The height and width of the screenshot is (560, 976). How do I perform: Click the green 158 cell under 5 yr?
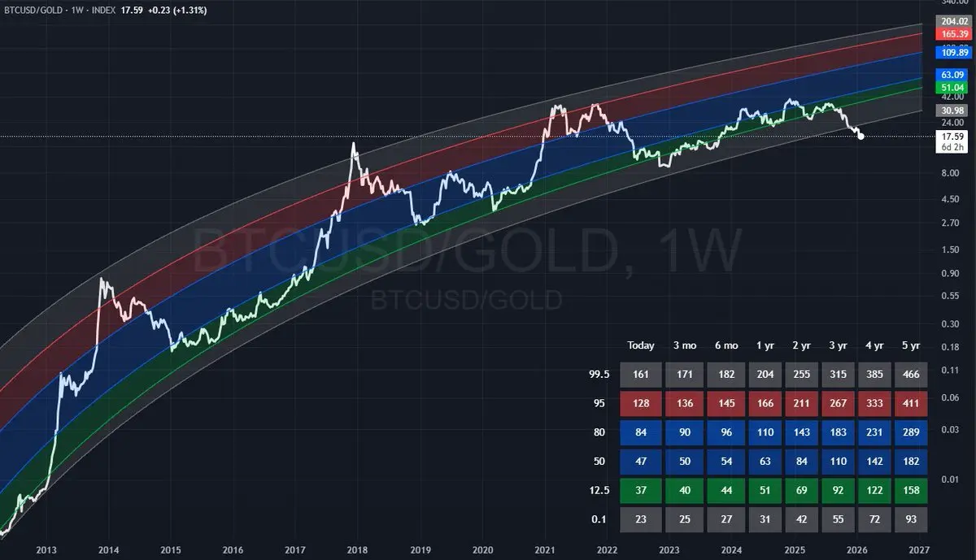911,491
